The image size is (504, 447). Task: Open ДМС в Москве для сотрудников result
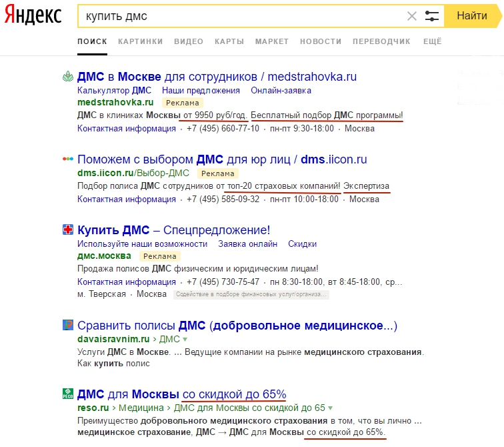(x=217, y=77)
